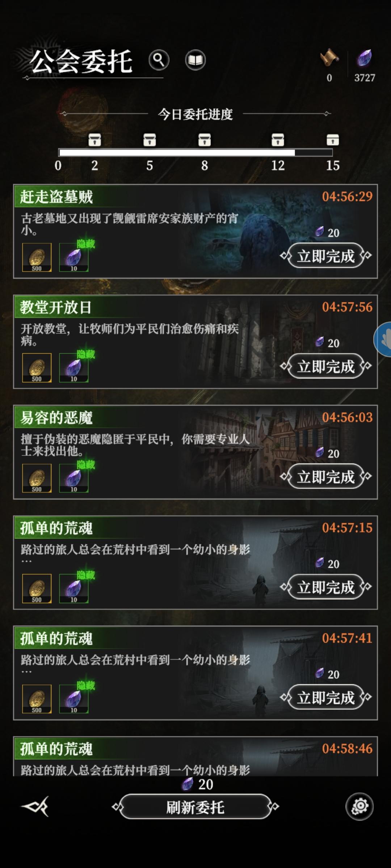Viewport: 391px width, 868px height.
Task: Complete 教堂开放日 immediately
Action: click(326, 366)
